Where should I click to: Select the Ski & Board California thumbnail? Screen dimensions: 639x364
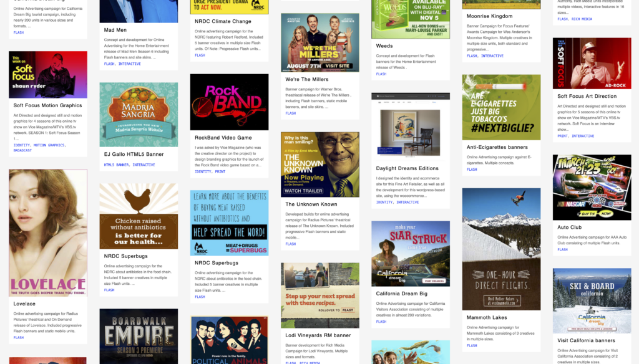[x=592, y=300]
